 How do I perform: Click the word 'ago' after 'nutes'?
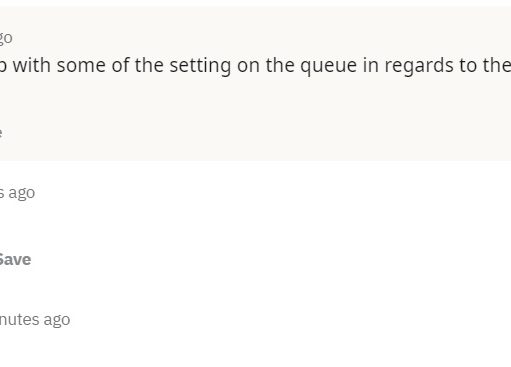(x=57, y=320)
